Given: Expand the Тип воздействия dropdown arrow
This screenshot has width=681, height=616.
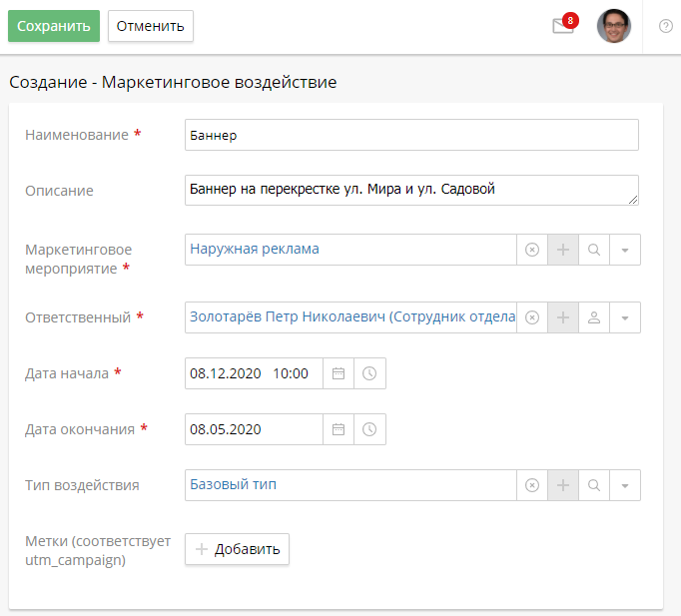Looking at the screenshot, I should point(625,485).
